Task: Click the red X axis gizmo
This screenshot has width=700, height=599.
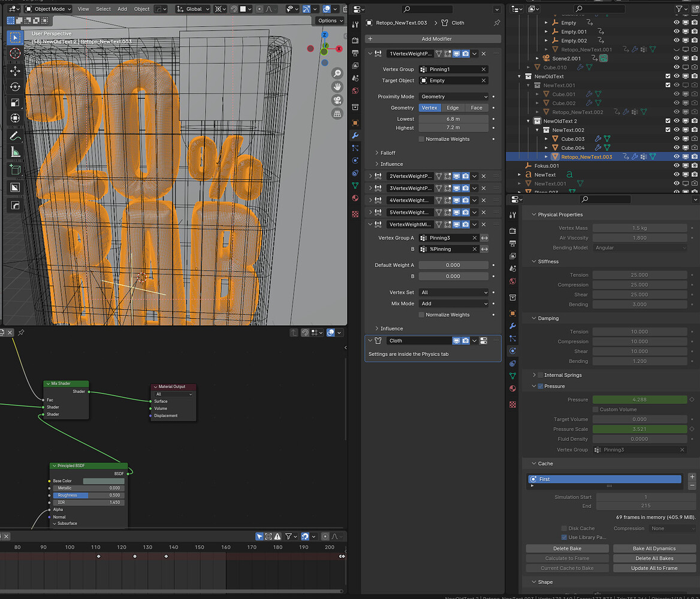Action: pyautogui.click(x=339, y=49)
